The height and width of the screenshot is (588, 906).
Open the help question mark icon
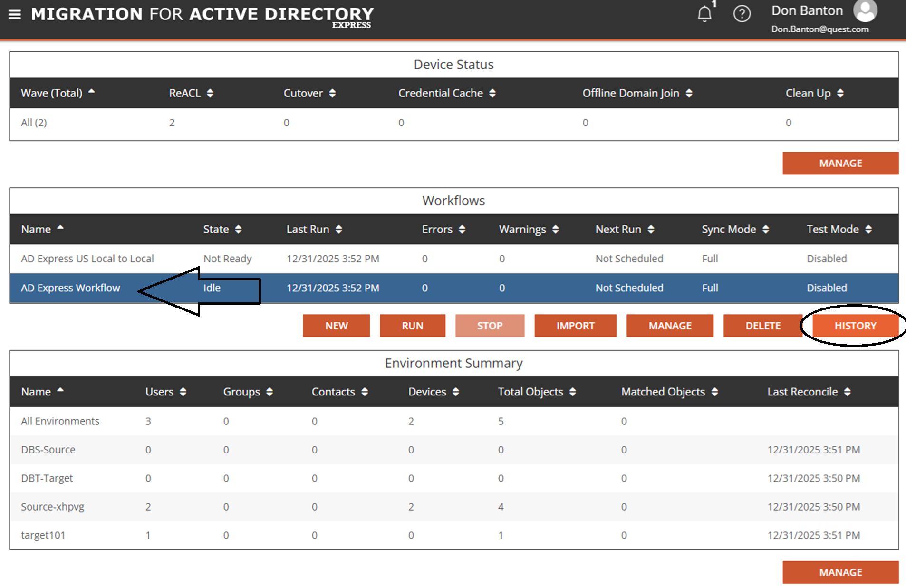point(742,14)
